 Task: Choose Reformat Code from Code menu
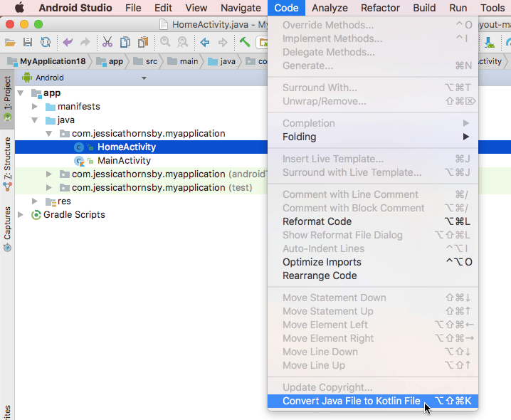(x=373, y=221)
